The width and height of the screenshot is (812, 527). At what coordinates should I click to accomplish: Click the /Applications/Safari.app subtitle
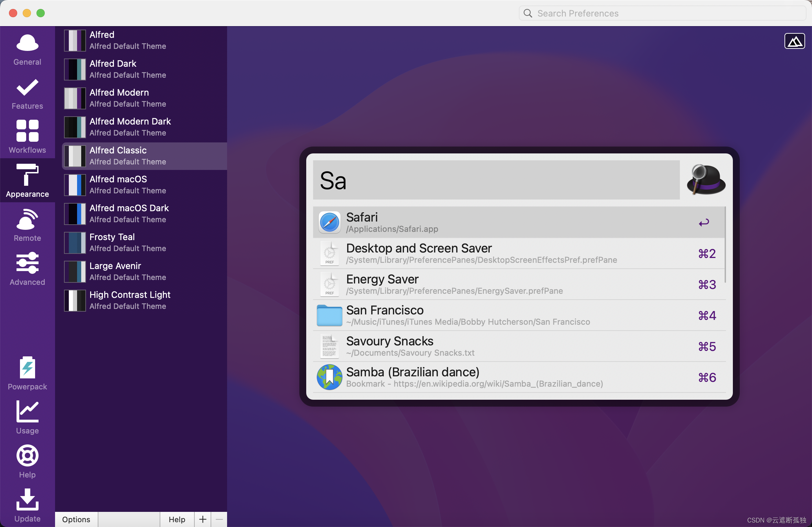[x=392, y=229]
